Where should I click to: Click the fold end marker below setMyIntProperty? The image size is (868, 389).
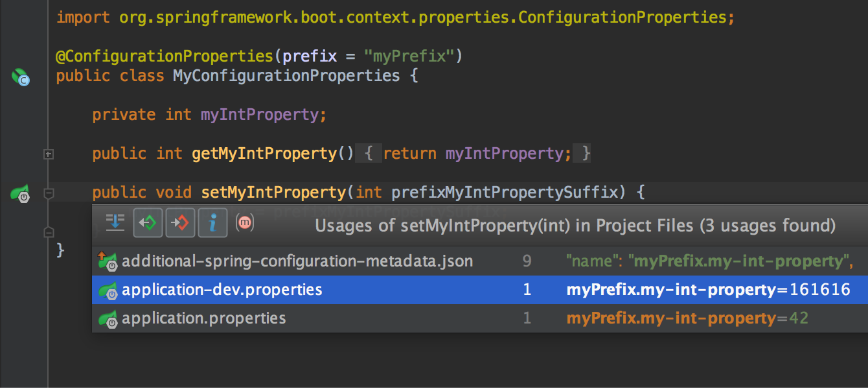48,231
